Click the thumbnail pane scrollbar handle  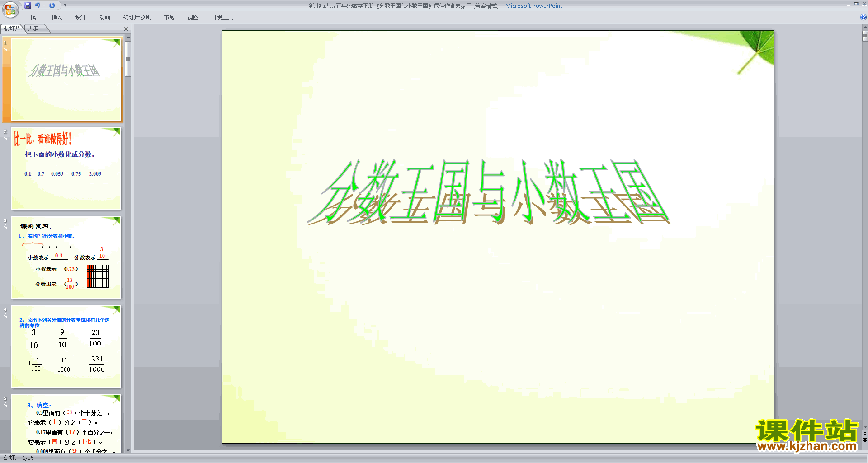pyautogui.click(x=128, y=59)
